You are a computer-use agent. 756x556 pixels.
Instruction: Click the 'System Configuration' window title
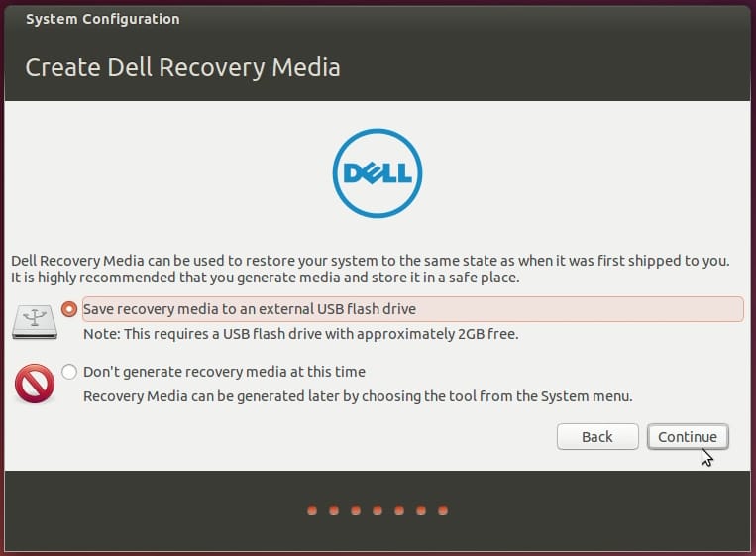click(102, 19)
